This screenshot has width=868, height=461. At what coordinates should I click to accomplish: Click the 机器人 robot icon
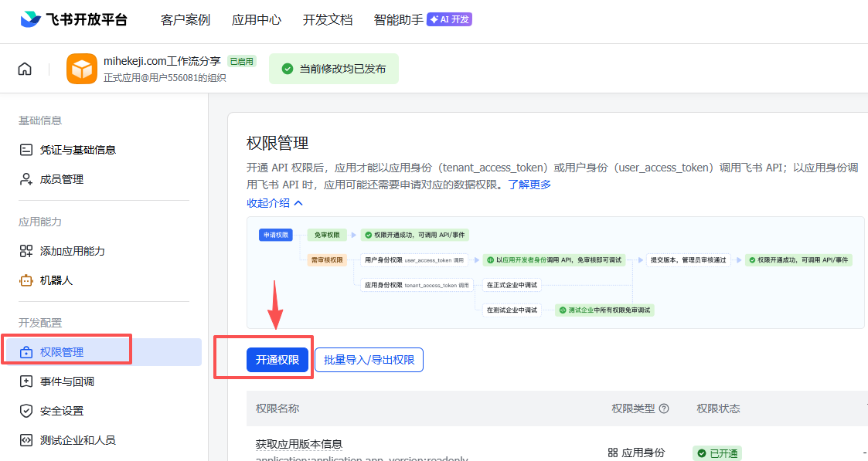[26, 280]
